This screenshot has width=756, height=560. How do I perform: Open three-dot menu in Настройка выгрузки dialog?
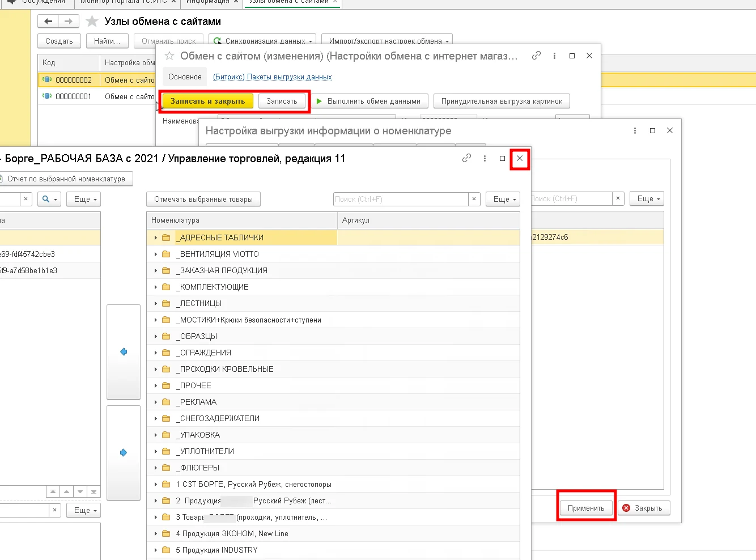[635, 130]
